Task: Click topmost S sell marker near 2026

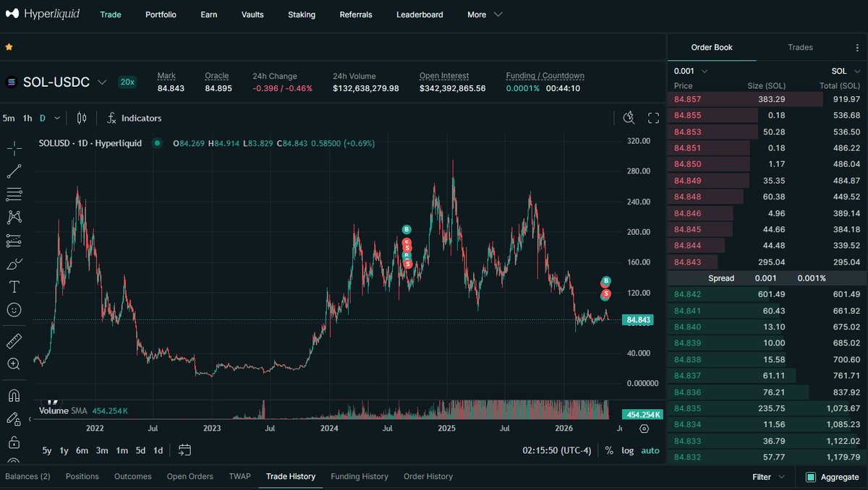Action: pos(606,294)
